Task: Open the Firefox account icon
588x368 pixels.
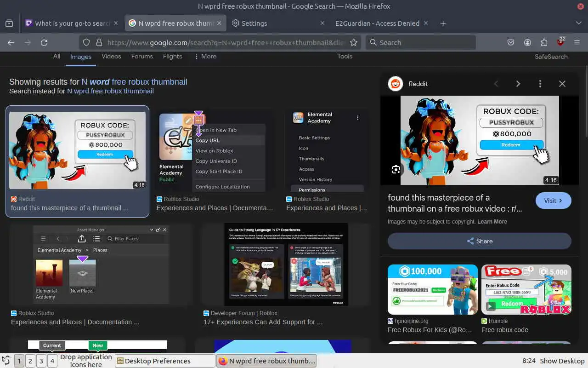Action: [527, 42]
